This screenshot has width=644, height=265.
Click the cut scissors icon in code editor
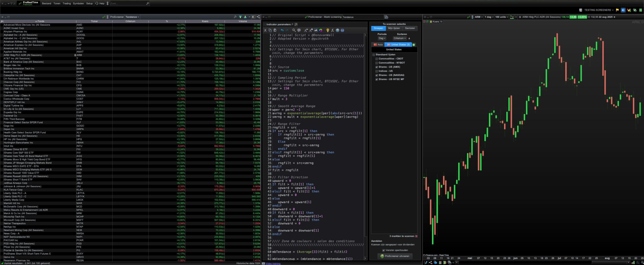[x=265, y=30]
